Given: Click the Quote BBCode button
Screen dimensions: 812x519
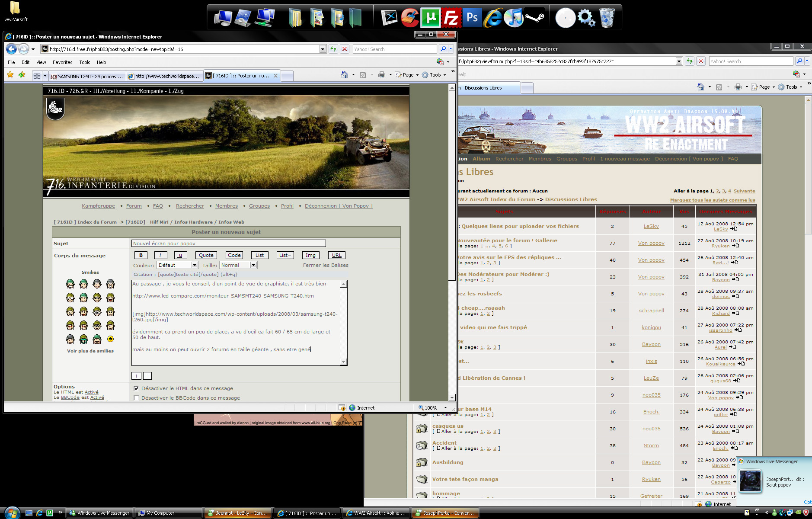Looking at the screenshot, I should [206, 255].
